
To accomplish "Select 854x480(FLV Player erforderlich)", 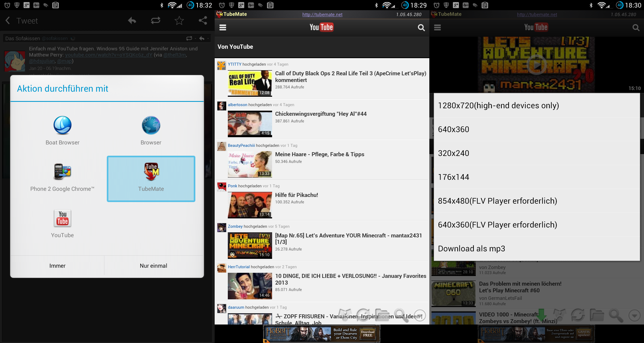I will point(537,201).
